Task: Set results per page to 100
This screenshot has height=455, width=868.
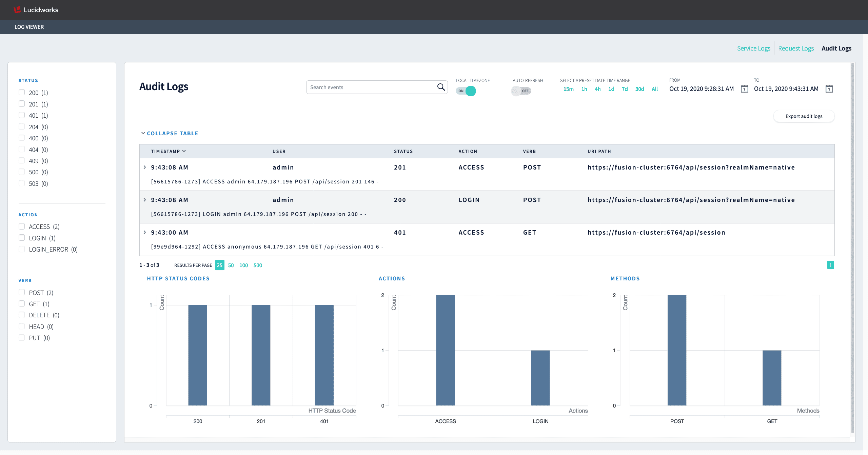Action: [x=243, y=265]
